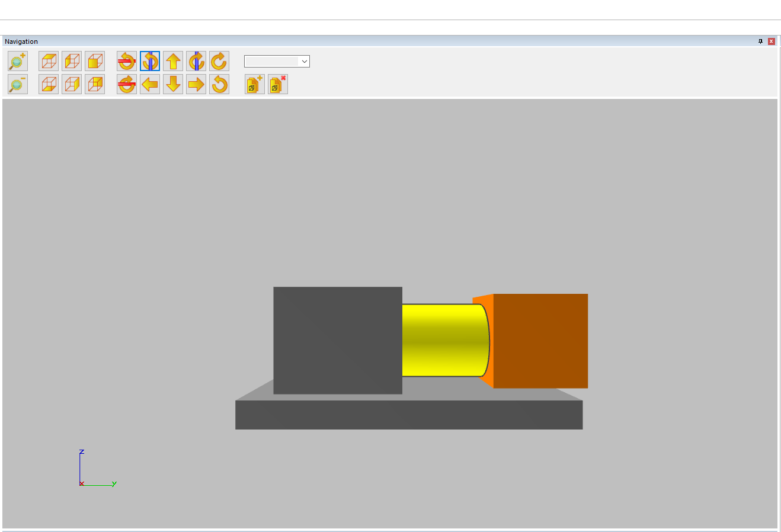Select the front-face view cube icon
The image size is (781, 532).
pos(95,61)
